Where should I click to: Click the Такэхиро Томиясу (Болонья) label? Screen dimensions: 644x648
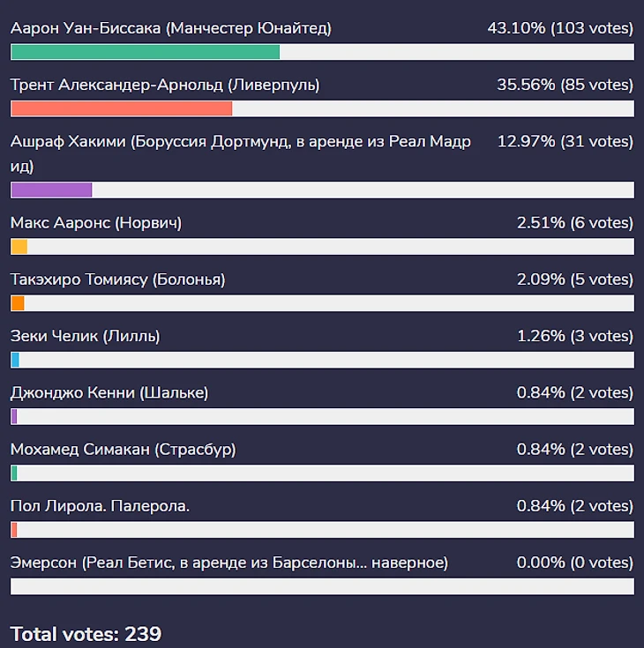(118, 279)
